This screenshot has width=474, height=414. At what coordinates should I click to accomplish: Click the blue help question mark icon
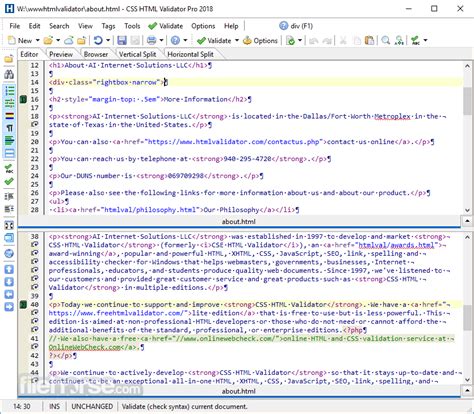click(175, 41)
